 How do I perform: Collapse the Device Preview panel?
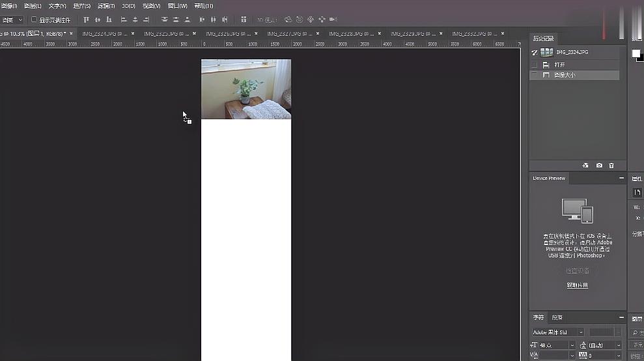(621, 178)
